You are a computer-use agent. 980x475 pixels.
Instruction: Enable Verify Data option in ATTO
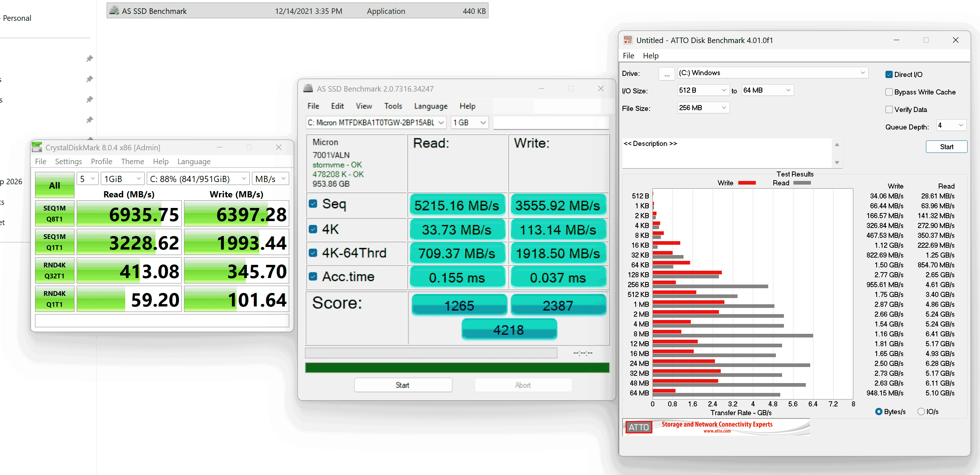click(889, 109)
